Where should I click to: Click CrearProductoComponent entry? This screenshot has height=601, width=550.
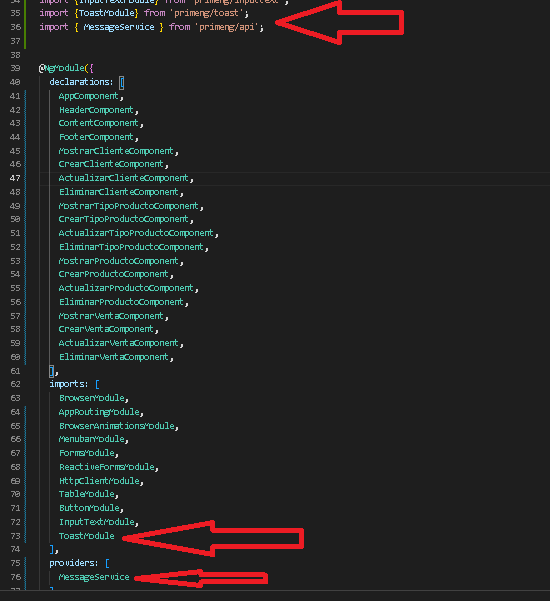114,274
